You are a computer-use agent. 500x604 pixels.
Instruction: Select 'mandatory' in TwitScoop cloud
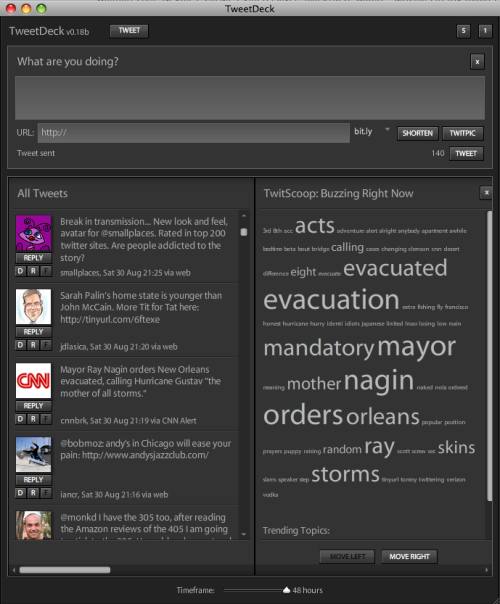[x=319, y=348]
